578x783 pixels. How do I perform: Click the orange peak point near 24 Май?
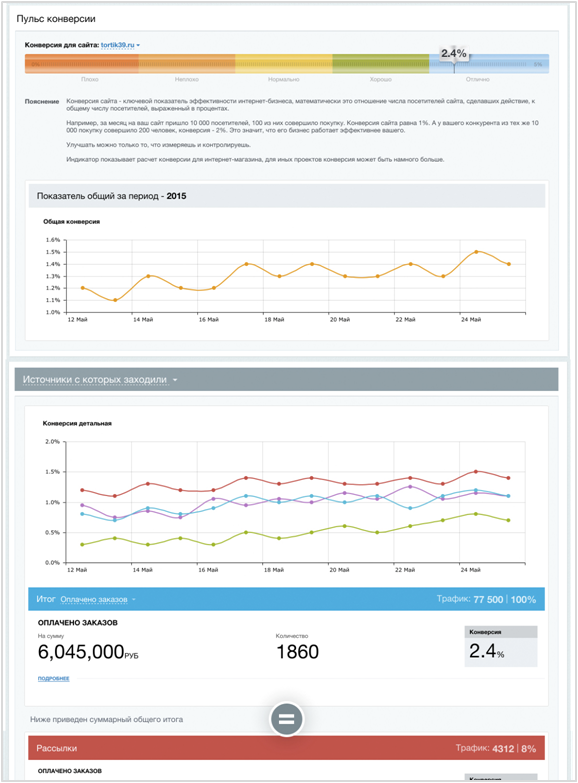(x=476, y=252)
